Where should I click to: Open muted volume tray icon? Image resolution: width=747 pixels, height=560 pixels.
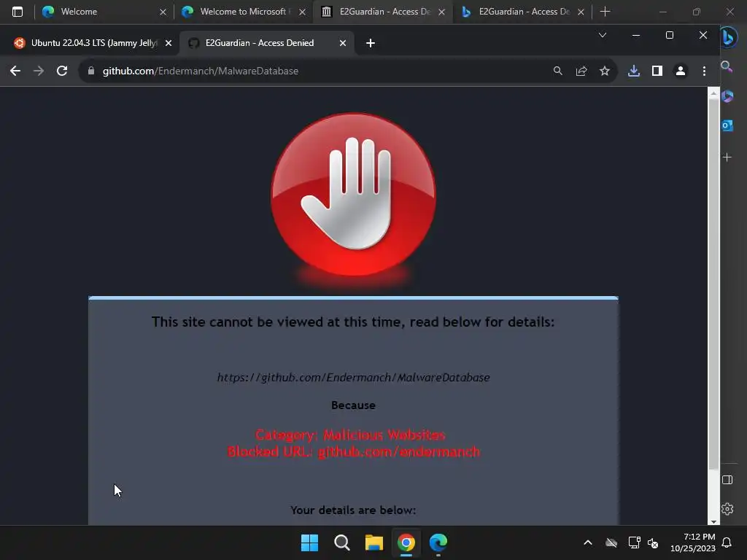pos(653,542)
